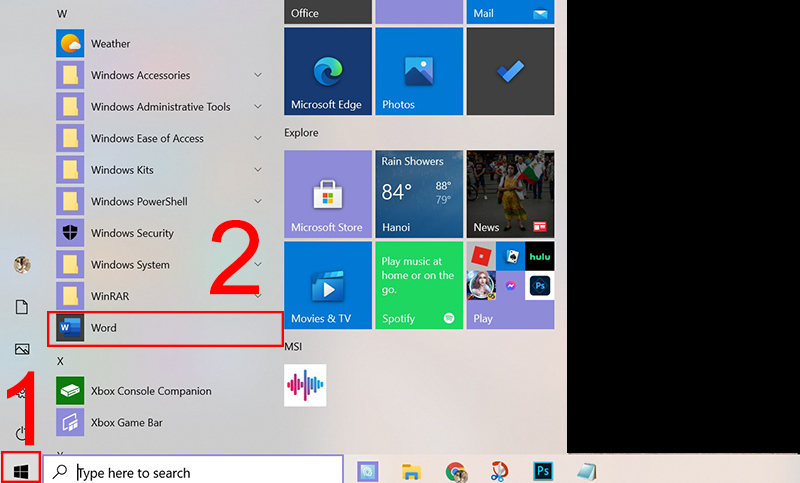
Task: Open the notepad icon on taskbar
Action: pyautogui.click(x=586, y=471)
